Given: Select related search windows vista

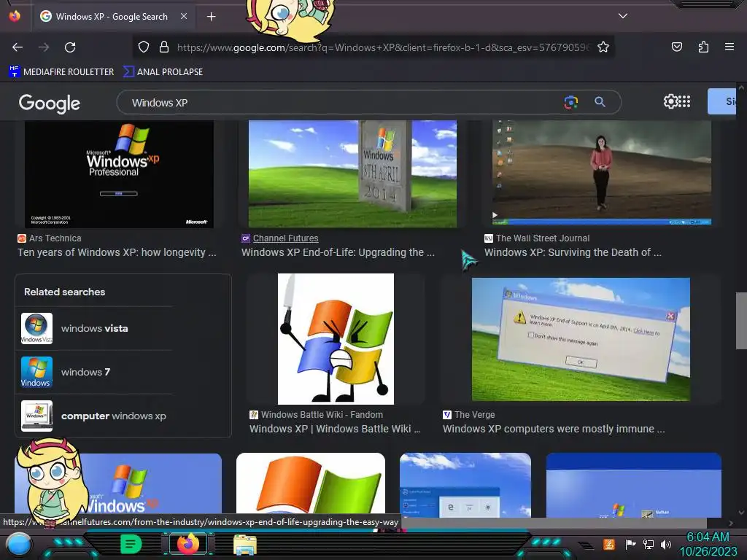Looking at the screenshot, I should click(94, 329).
